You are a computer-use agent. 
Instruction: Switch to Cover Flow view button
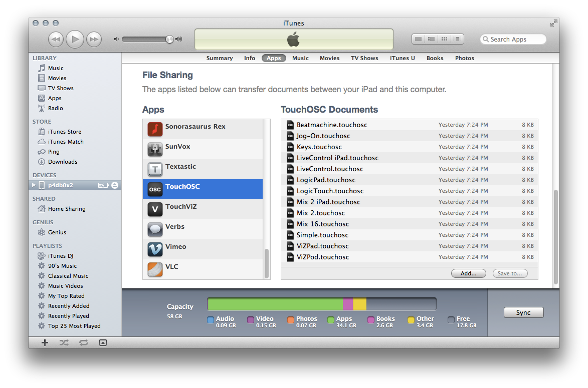(458, 39)
